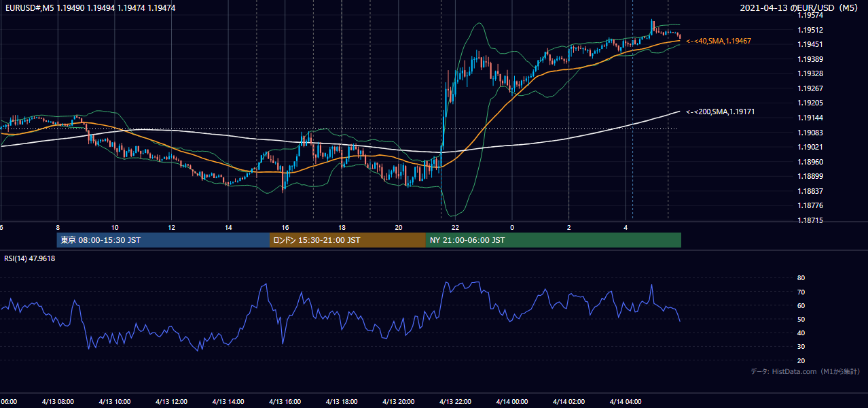Click RSI scale level 70

tap(801, 292)
